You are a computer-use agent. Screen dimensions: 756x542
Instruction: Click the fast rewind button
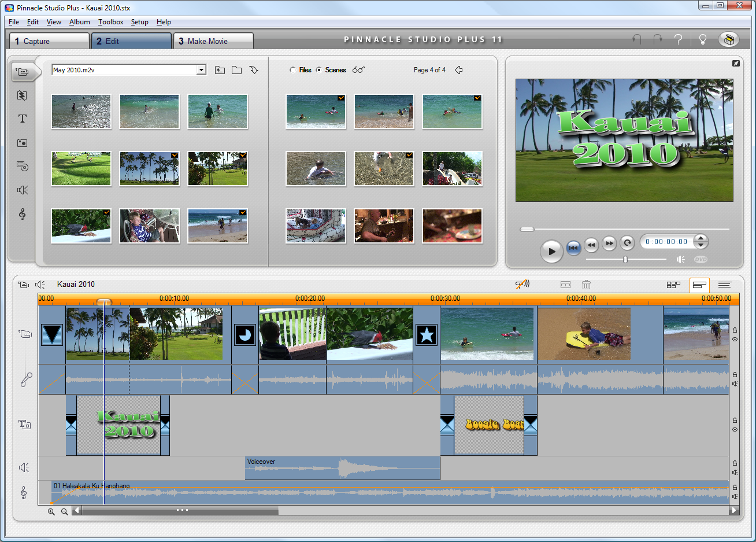591,244
